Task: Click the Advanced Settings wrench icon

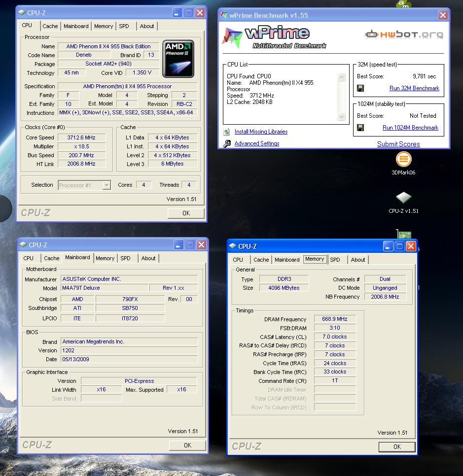Action: (x=227, y=143)
